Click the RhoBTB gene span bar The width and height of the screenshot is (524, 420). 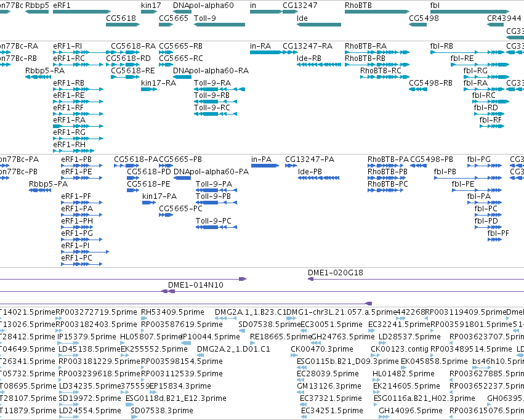tap(377, 12)
